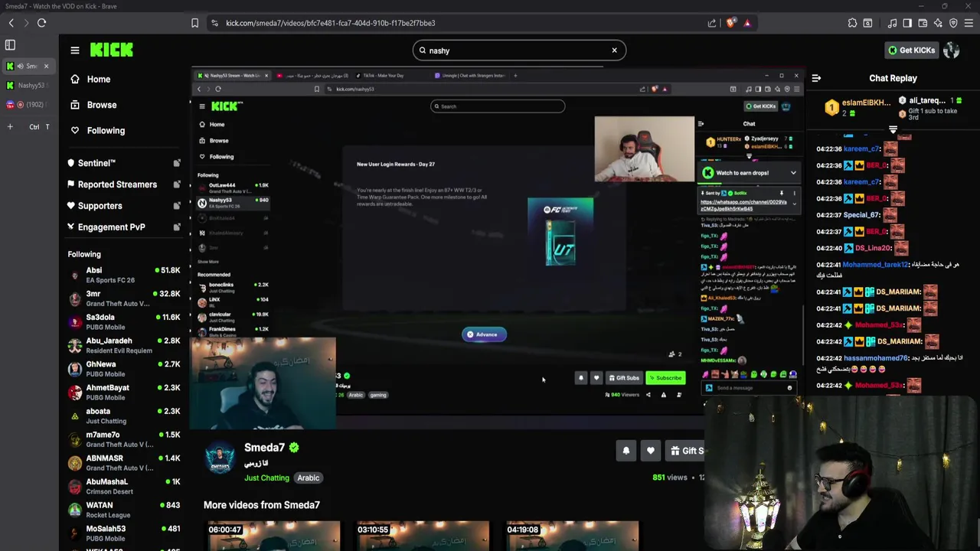The width and height of the screenshot is (980, 551).
Task: Open the 03:10:55 video thumbnail
Action: 422,536
